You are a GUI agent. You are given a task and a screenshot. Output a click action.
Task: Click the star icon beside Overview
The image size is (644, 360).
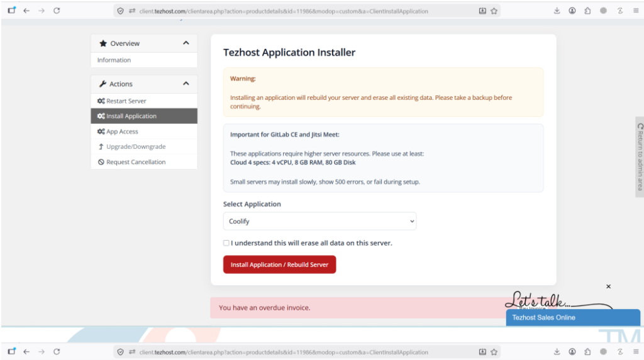point(103,43)
